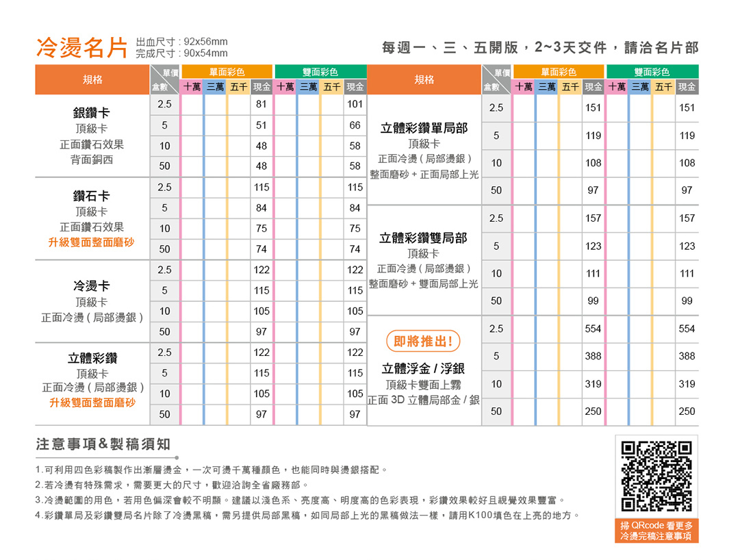Click '正面 3D 立體局部金 / 銀' description
The height and width of the screenshot is (560, 753).
tap(423, 400)
